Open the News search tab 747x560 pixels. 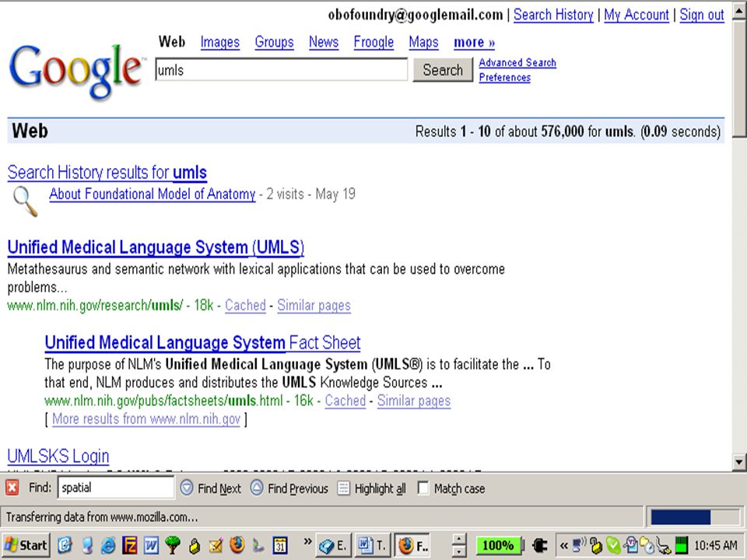coord(324,42)
